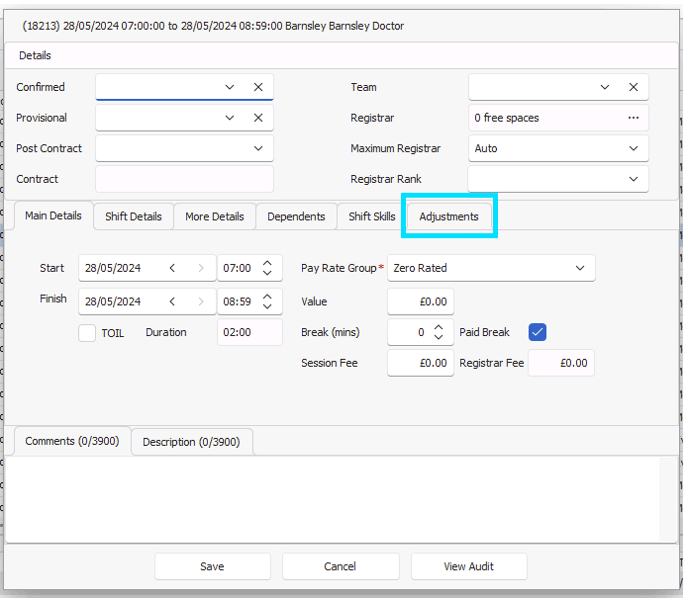Clear the Team field with X icon
688x600 pixels.
coord(633,87)
